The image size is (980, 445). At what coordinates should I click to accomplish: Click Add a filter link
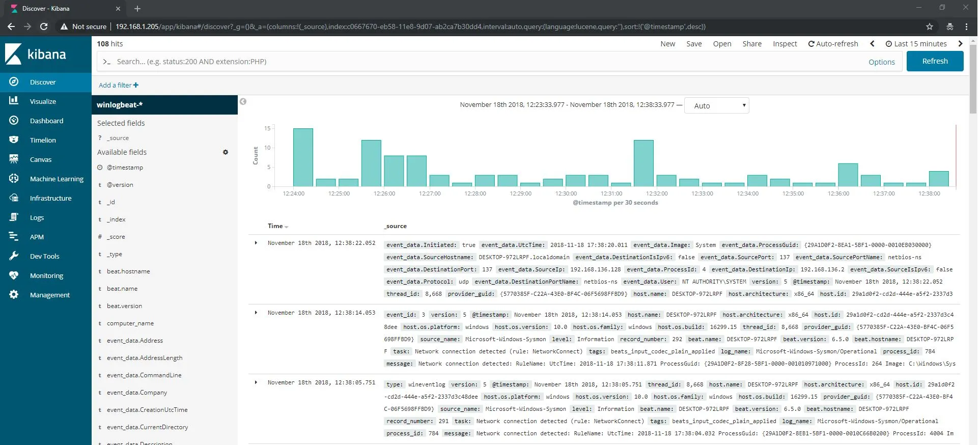[119, 85]
